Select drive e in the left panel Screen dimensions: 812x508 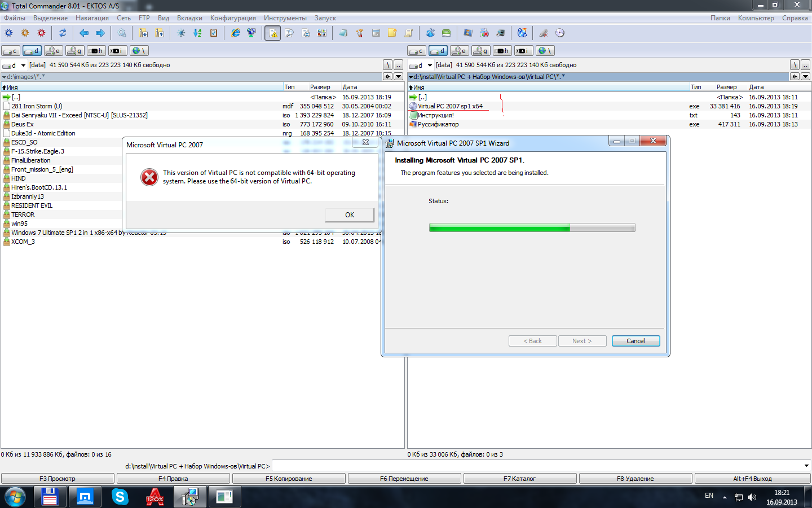click(54, 51)
